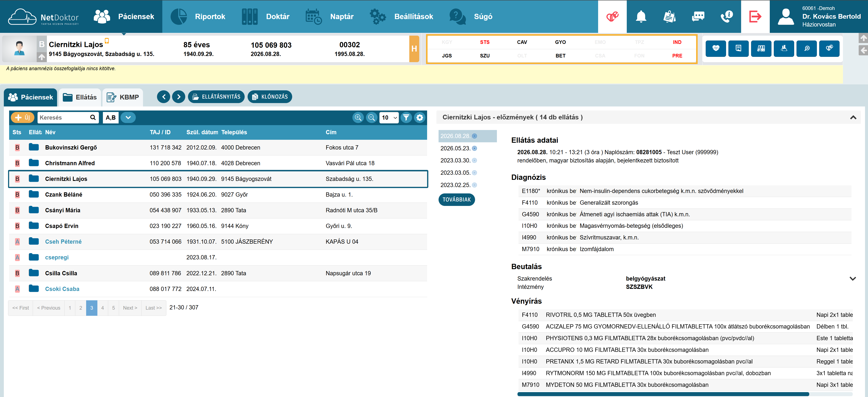868x397 pixels.
Task: Open the binders archive button in patient toolbar
Action: tap(761, 49)
